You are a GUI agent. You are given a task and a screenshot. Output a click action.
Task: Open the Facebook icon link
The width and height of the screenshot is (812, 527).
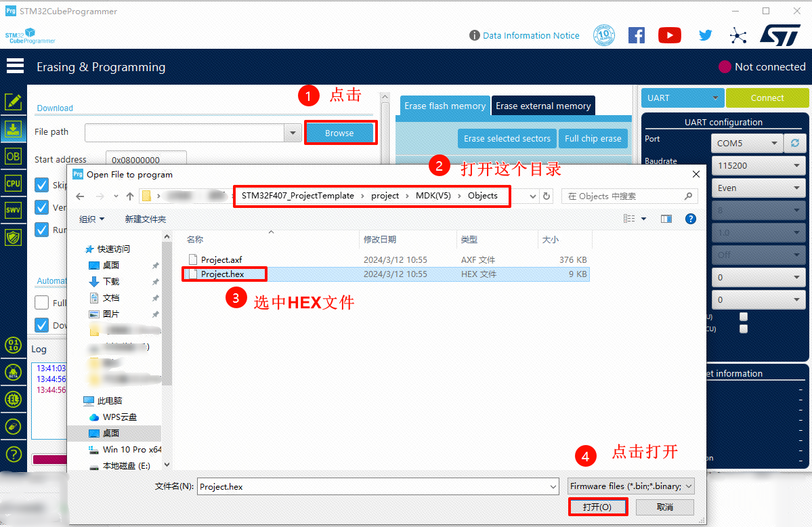(x=636, y=35)
